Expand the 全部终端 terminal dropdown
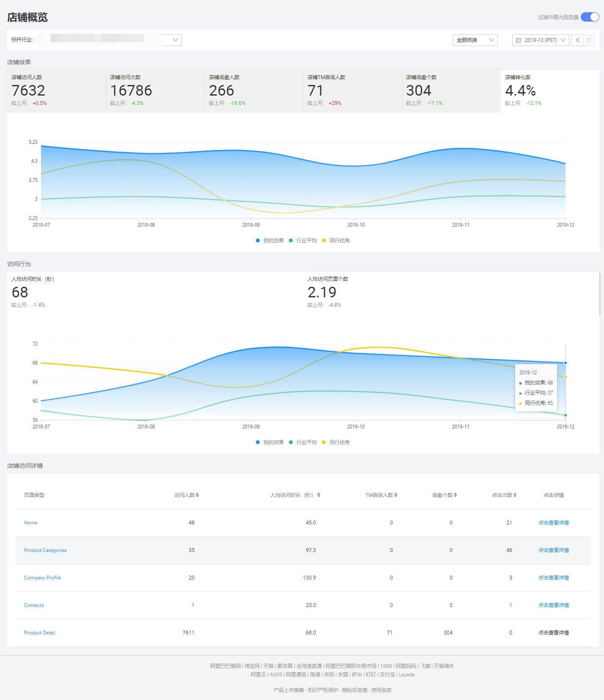 (475, 40)
